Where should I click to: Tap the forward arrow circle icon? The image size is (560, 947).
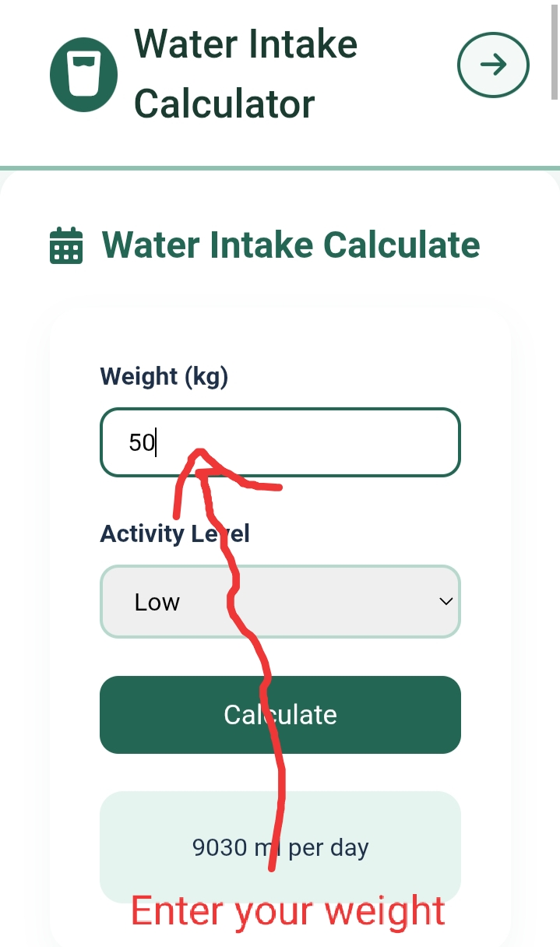coord(493,65)
